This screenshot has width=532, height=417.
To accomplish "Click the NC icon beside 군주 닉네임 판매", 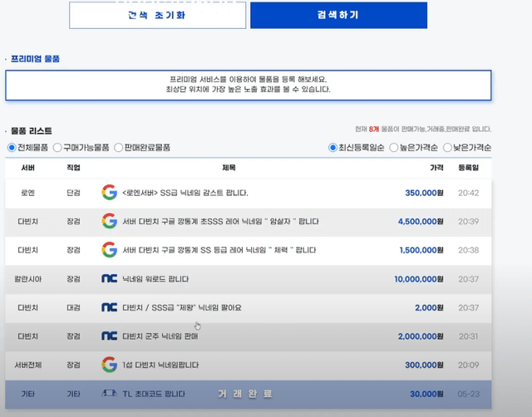I will pyautogui.click(x=109, y=336).
